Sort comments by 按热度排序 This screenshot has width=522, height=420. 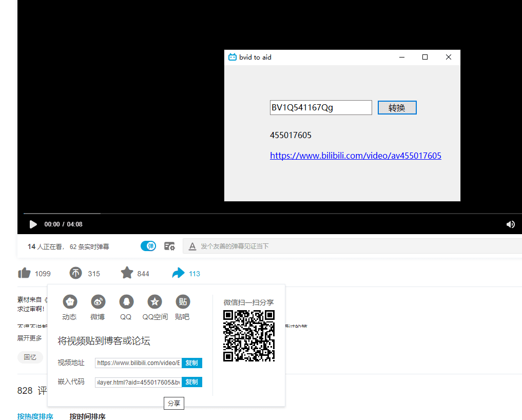(x=35, y=416)
